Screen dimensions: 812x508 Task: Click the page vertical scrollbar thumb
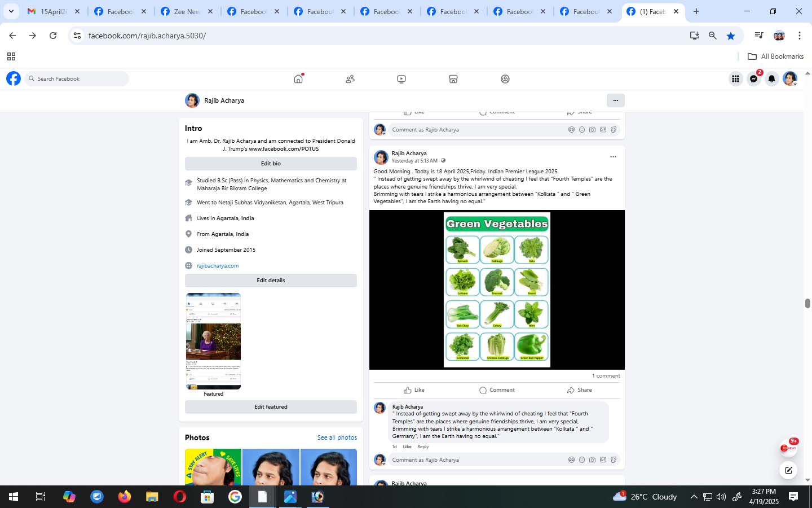(807, 303)
